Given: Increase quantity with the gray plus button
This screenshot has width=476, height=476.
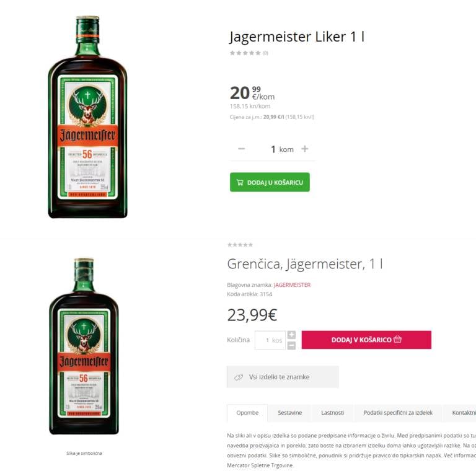Looking at the screenshot, I should coord(291,335).
